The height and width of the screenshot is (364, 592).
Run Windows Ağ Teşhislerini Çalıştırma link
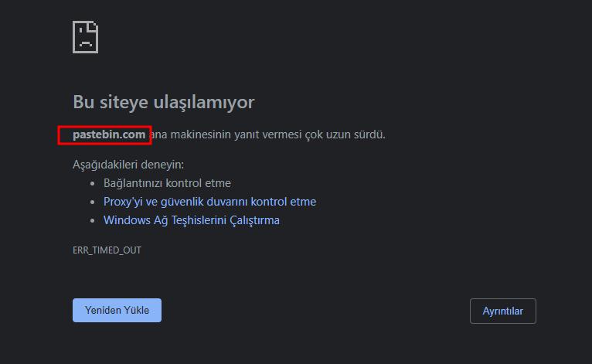pos(192,220)
